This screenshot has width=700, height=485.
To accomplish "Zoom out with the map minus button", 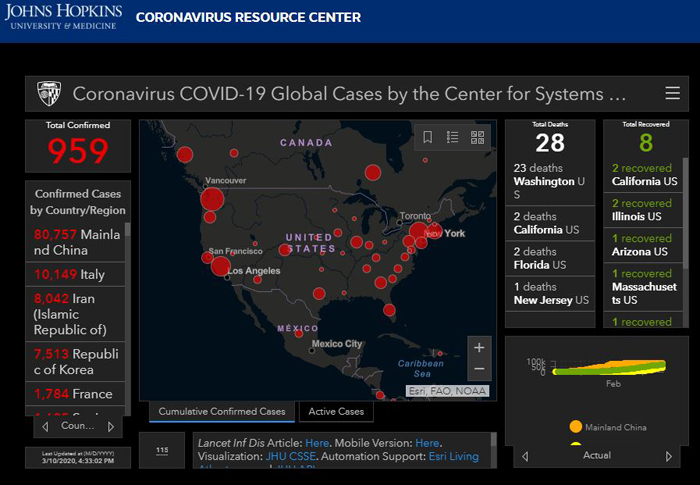I will pos(479,369).
